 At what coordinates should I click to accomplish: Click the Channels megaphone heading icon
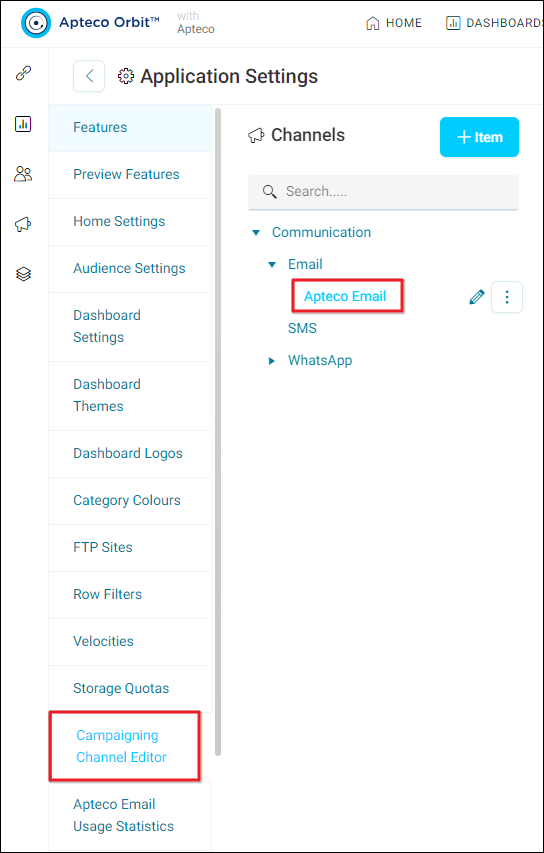[x=256, y=135]
